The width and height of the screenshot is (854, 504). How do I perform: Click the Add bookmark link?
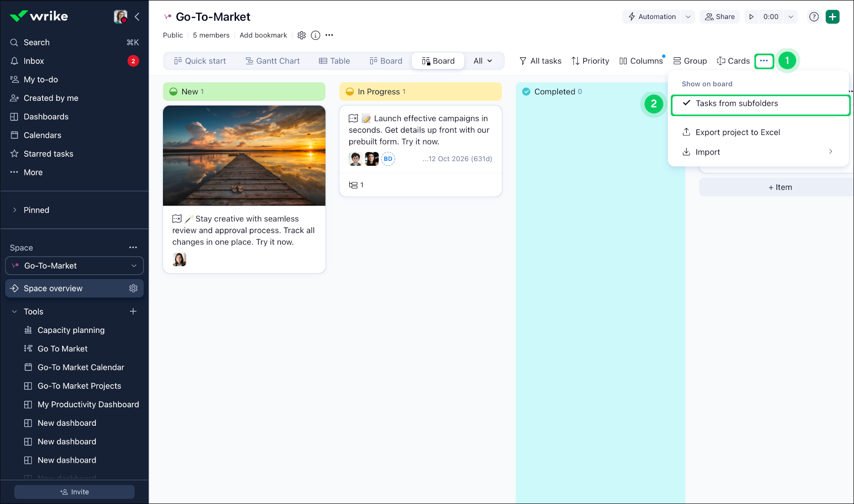pos(263,35)
